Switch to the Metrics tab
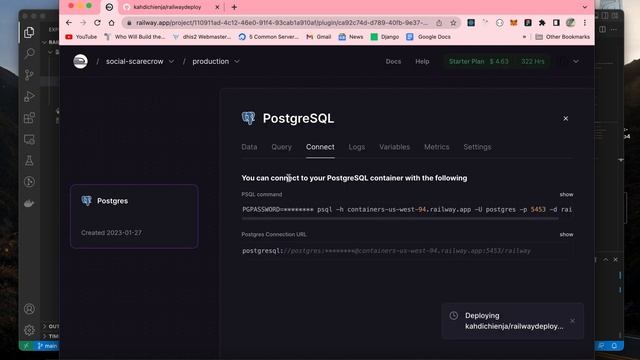640x360 pixels. (436, 147)
